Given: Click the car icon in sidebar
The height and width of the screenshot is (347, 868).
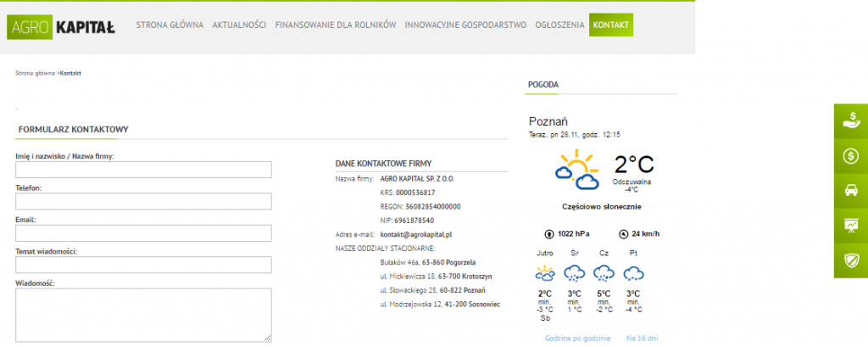Looking at the screenshot, I should pyautogui.click(x=850, y=191).
